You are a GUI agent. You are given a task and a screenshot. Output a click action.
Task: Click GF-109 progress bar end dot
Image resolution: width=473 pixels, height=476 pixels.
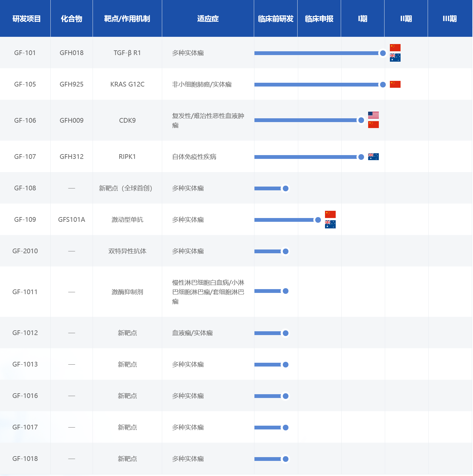(318, 220)
